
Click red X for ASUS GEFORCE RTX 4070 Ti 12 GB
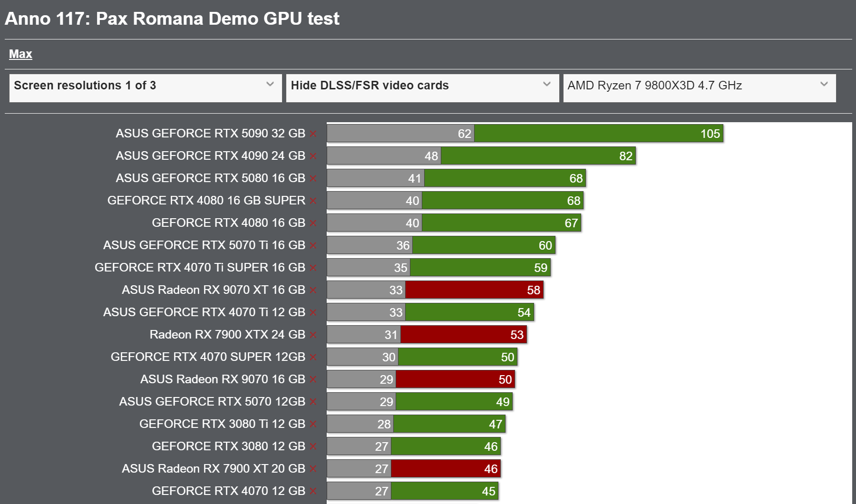click(x=313, y=313)
